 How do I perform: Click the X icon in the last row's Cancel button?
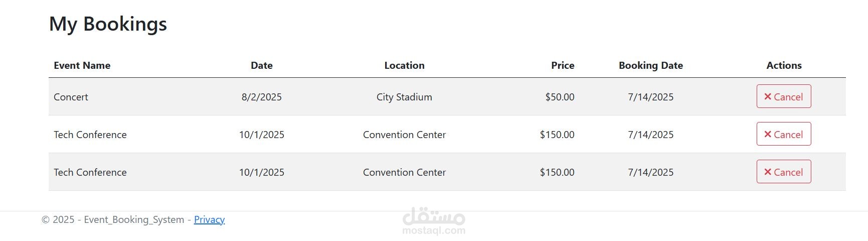click(767, 172)
